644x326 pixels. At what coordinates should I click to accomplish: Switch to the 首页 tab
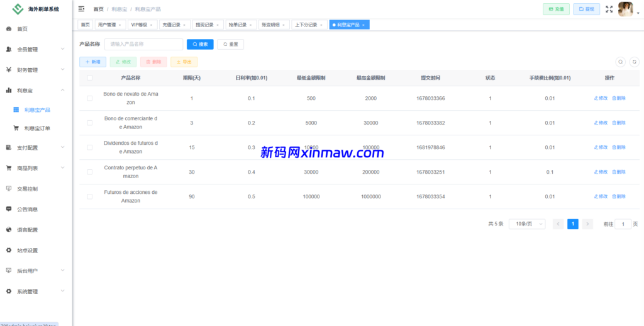pos(85,25)
